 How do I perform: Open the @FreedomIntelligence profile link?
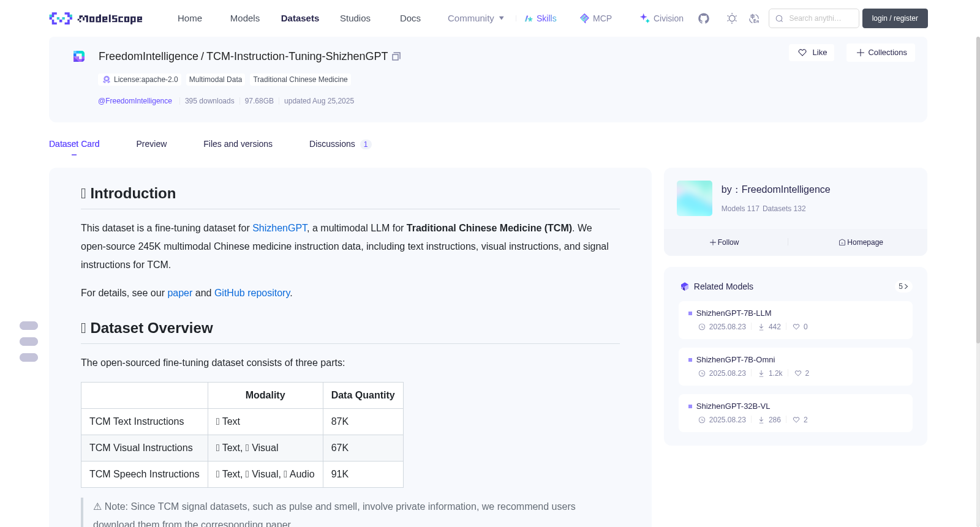135,101
